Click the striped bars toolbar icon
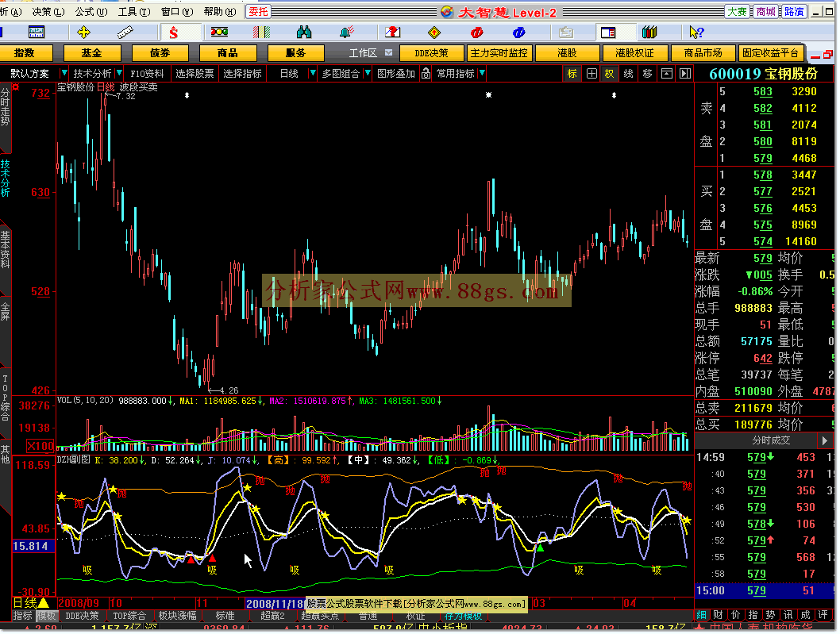 click(261, 33)
